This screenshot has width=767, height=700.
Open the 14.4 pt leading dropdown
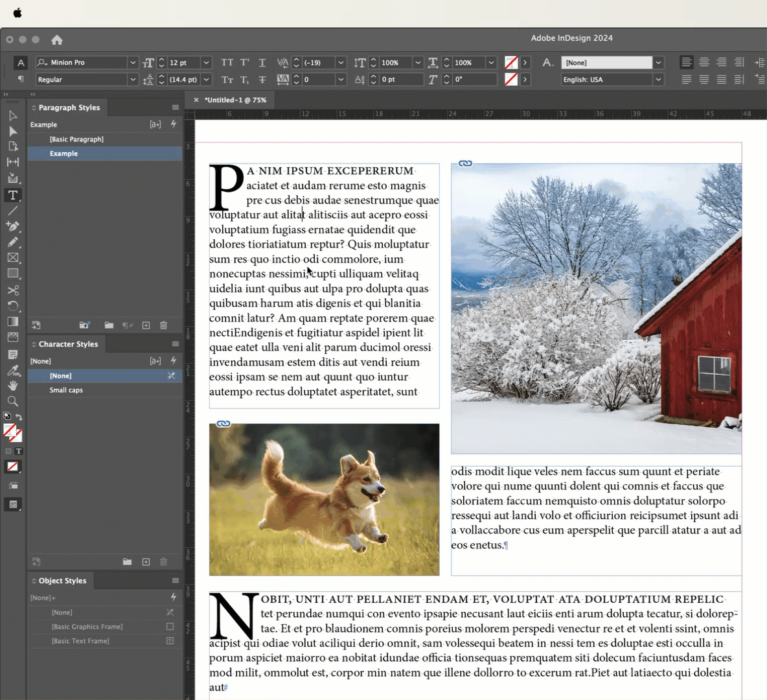point(207,79)
